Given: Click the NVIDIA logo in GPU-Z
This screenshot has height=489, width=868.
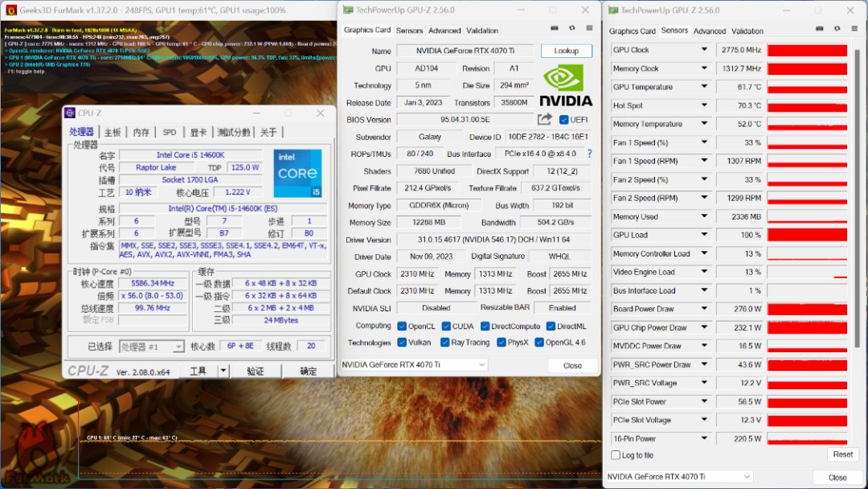Looking at the screenshot, I should pyautogui.click(x=565, y=85).
